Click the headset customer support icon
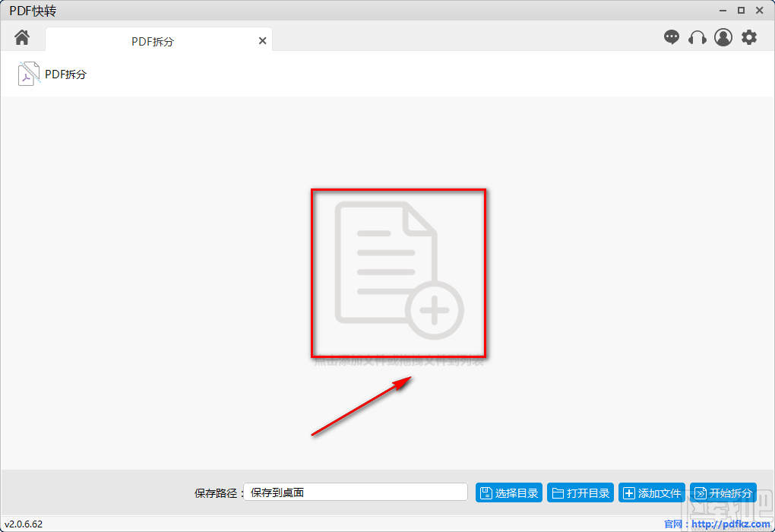775x532 pixels. click(x=697, y=36)
